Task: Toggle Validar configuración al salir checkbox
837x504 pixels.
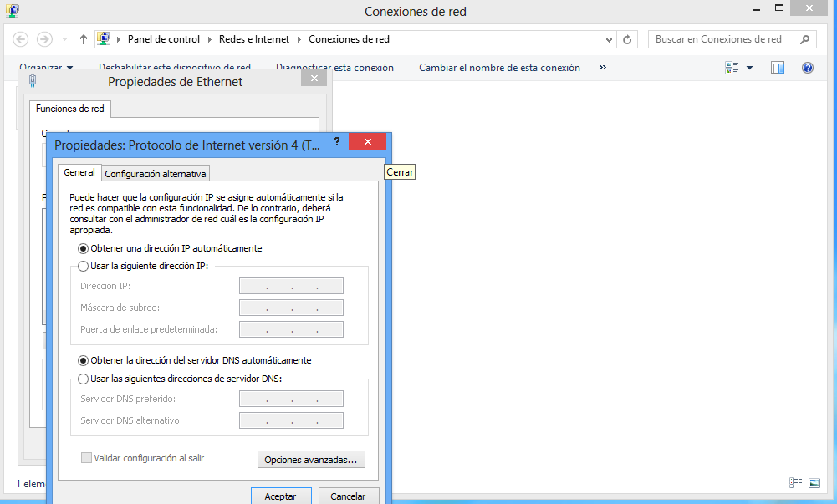Action: point(86,457)
